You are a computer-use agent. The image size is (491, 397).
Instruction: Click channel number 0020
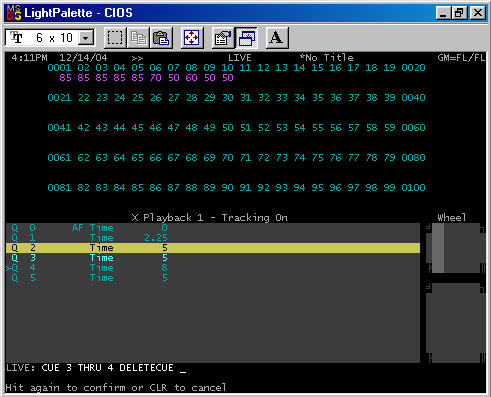(413, 68)
